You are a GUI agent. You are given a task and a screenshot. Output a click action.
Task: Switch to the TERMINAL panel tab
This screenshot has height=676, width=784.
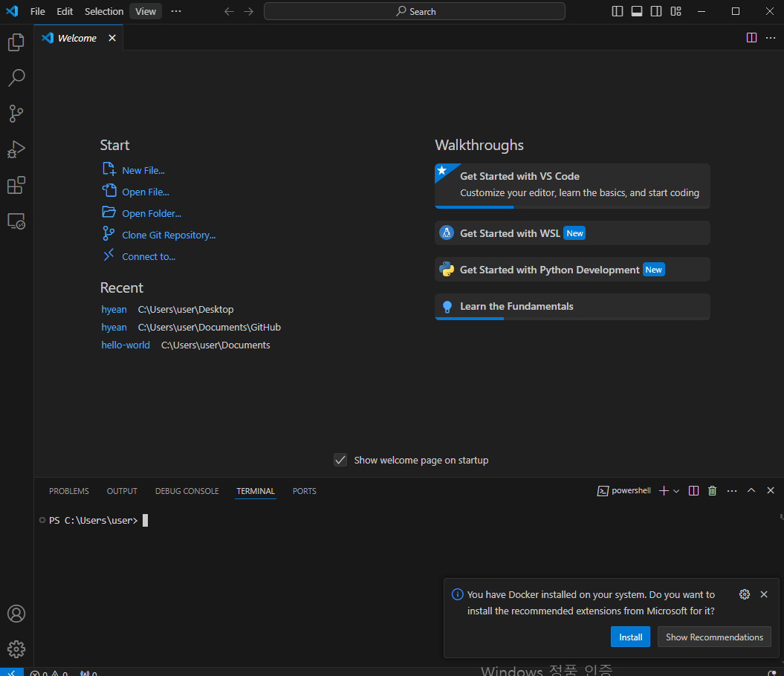click(256, 491)
